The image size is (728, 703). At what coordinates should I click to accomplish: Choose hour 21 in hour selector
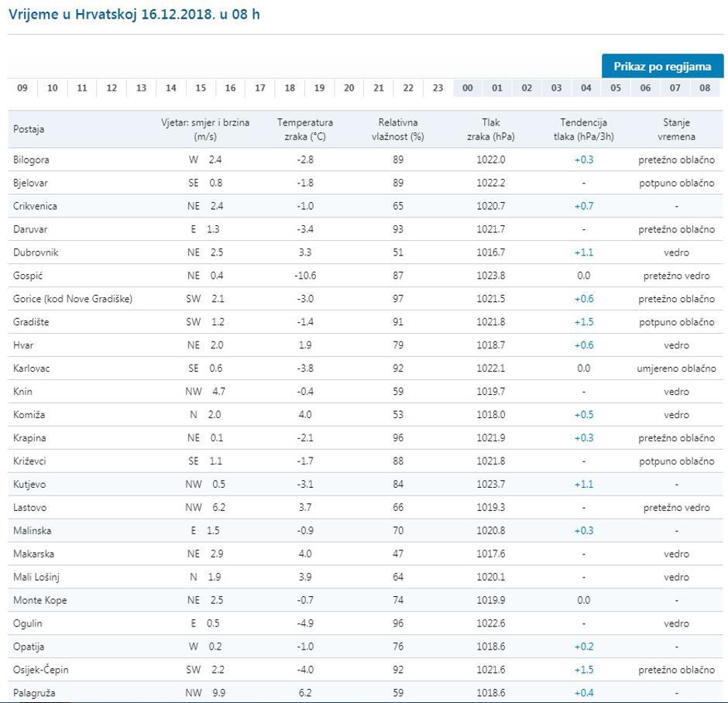pos(379,88)
